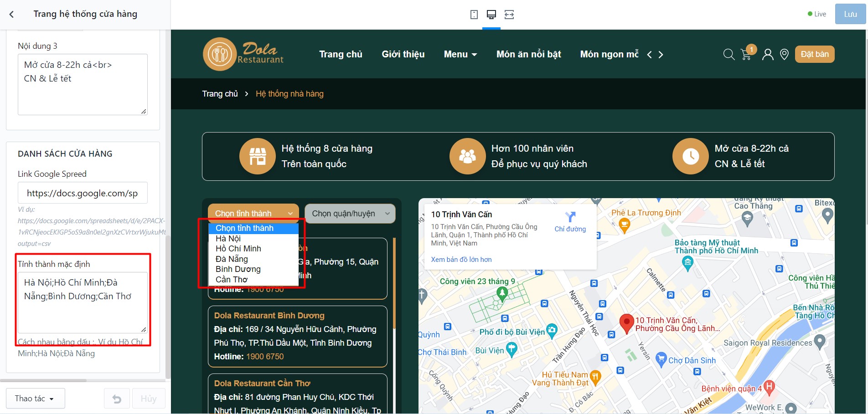The width and height of the screenshot is (868, 414).
Task: Open the Thao tác actions dropdown
Action: [35, 399]
